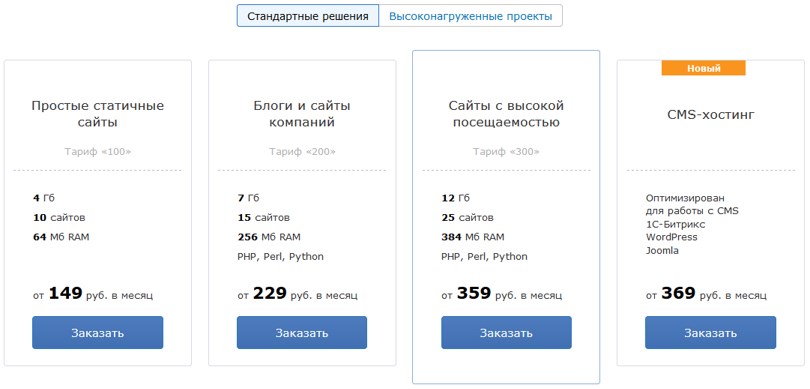
Task: Click the Тариф «100» label
Action: [x=98, y=152]
